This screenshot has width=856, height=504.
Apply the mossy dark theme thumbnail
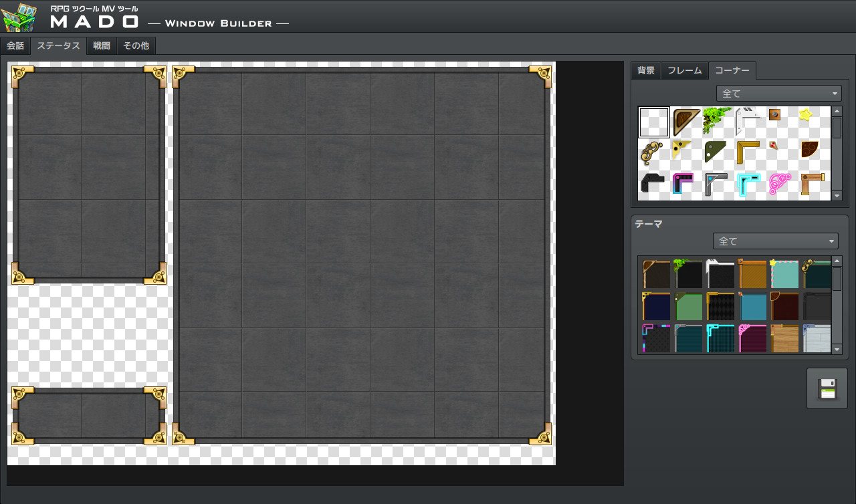point(689,273)
